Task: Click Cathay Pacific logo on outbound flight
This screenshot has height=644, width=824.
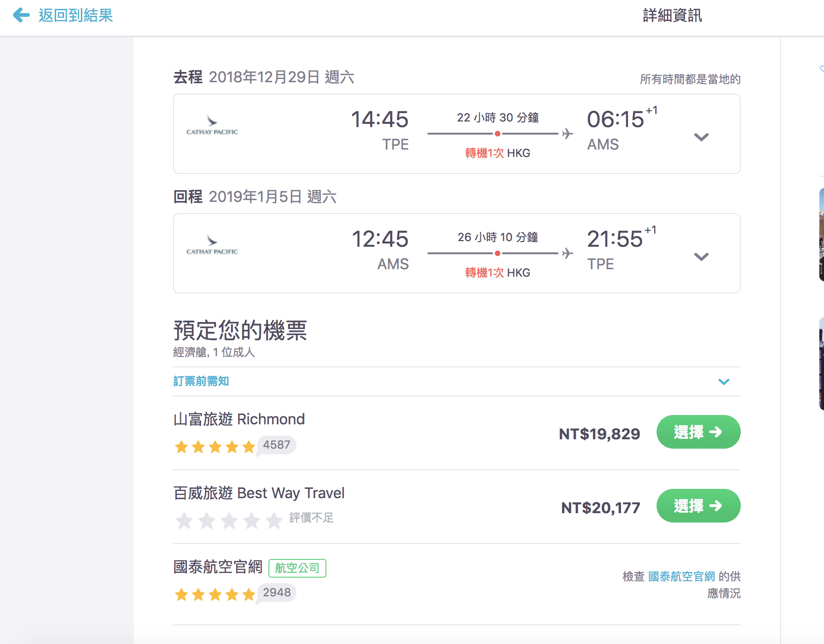Action: (212, 126)
